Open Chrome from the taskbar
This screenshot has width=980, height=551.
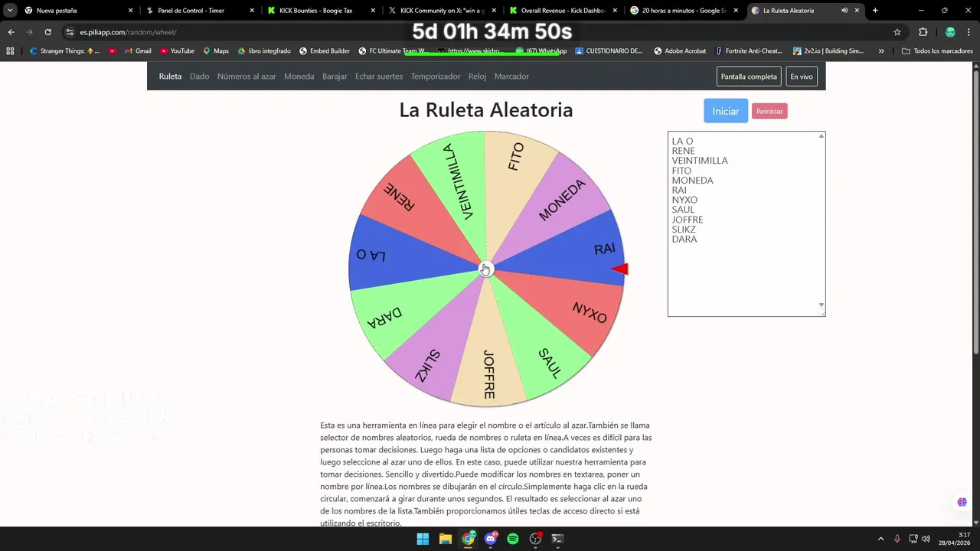coord(468,539)
